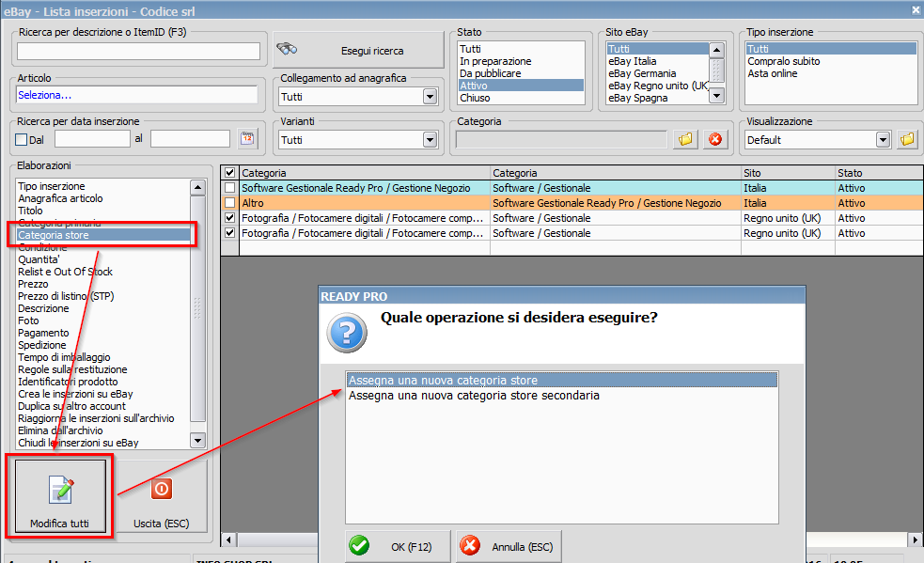
Task: Open the Categoria folder browse icon
Action: click(x=685, y=140)
